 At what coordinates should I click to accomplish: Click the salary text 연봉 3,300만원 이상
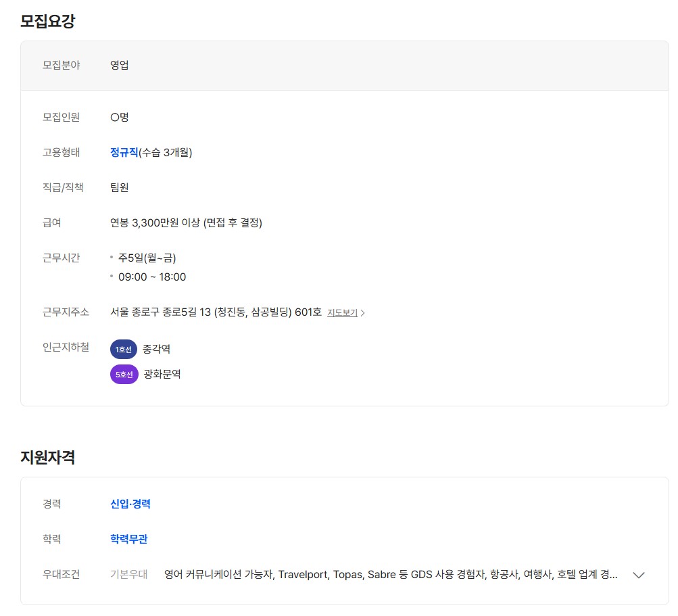tap(186, 222)
